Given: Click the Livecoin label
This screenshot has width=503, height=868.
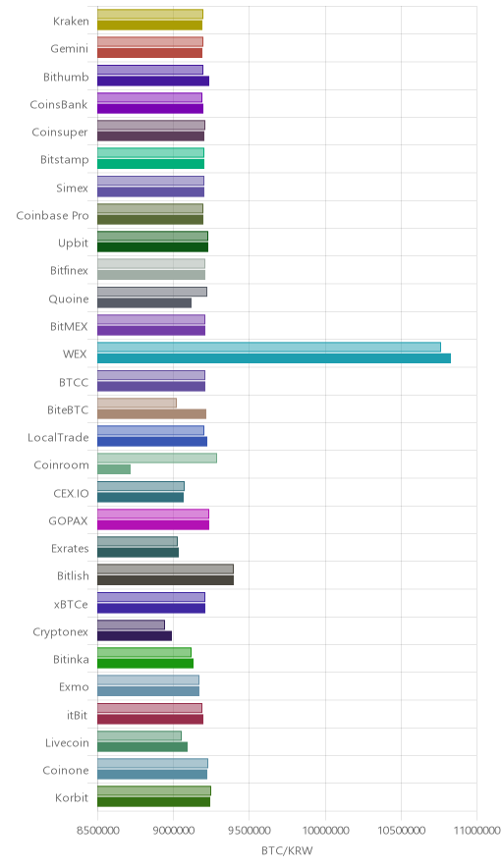Looking at the screenshot, I should coord(67,742).
